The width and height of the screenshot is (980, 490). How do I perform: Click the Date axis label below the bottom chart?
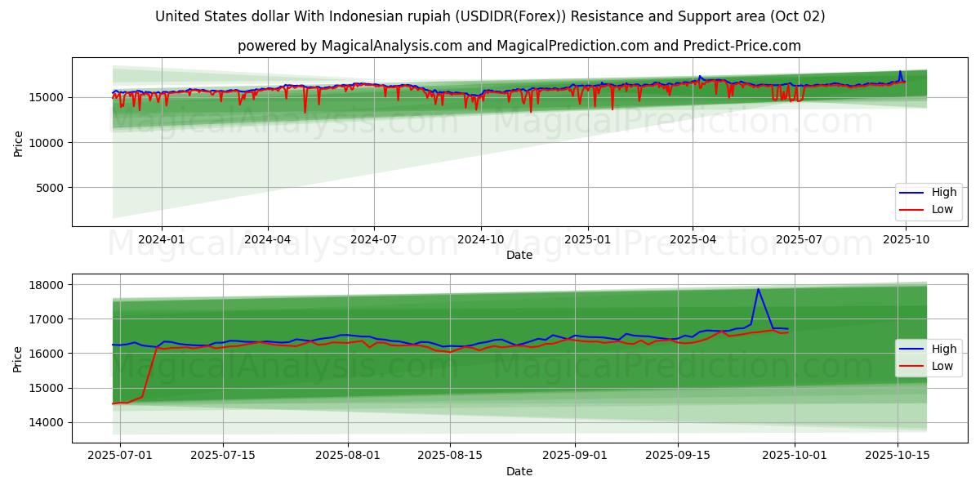519,471
